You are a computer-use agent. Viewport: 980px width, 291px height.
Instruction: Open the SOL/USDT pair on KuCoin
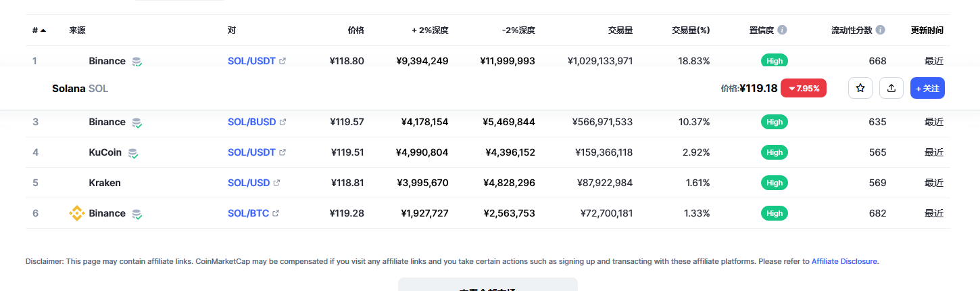coord(251,152)
